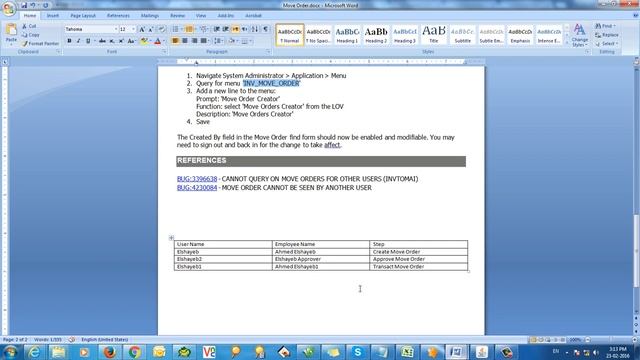Click the Clear Formatting icon
Screen dimensions: 640x360
tap(162, 29)
